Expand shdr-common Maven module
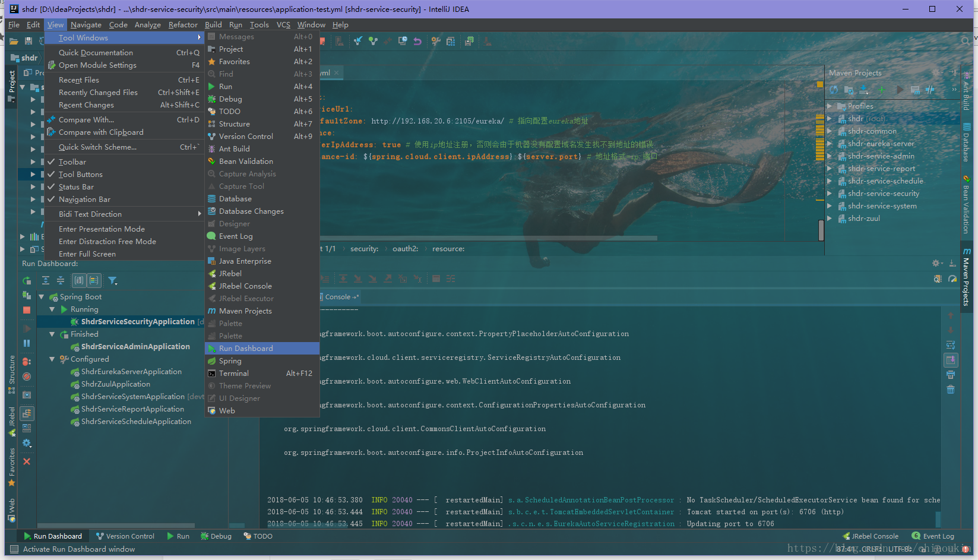The image size is (978, 560). coord(830,131)
